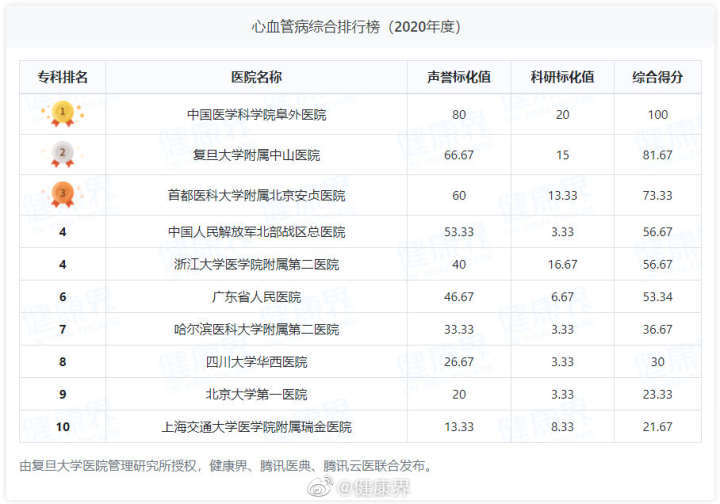Click reputation value 53.33 for 北部战区总医院
This screenshot has height=504, width=720.
[x=459, y=232]
